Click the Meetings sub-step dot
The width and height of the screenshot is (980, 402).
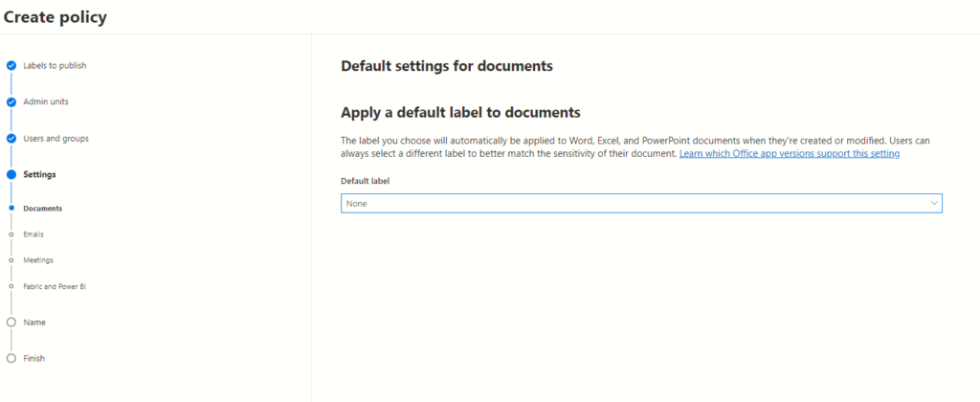click(x=11, y=259)
